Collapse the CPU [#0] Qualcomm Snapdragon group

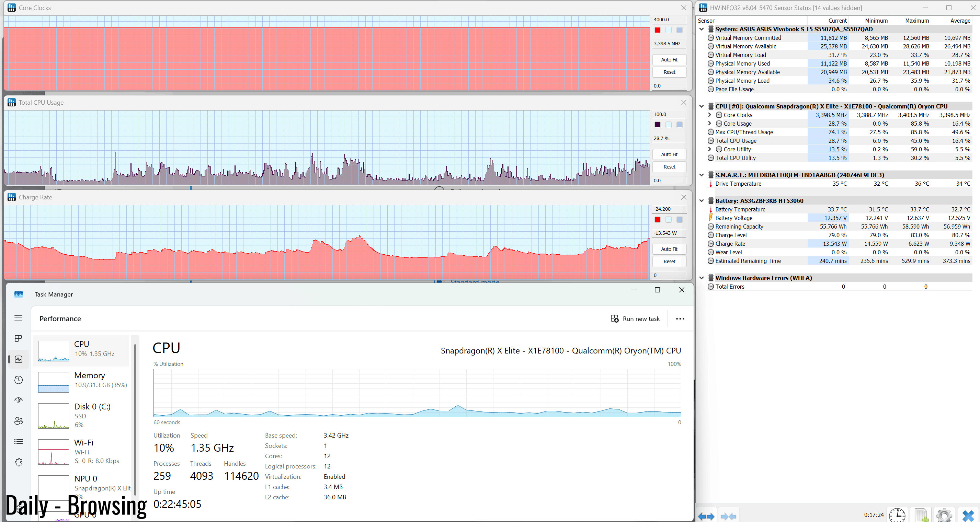pos(702,106)
